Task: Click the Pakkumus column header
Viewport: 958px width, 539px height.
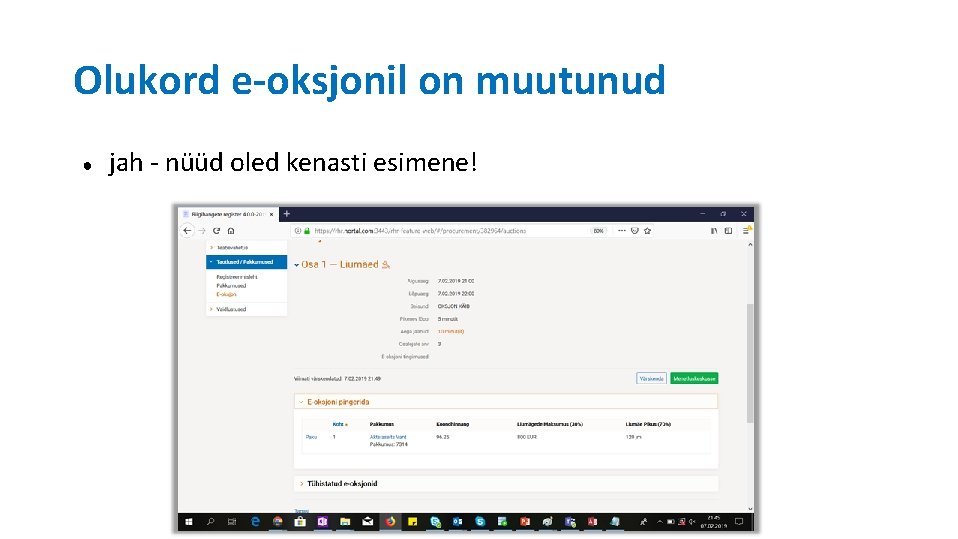Action: tap(381, 424)
